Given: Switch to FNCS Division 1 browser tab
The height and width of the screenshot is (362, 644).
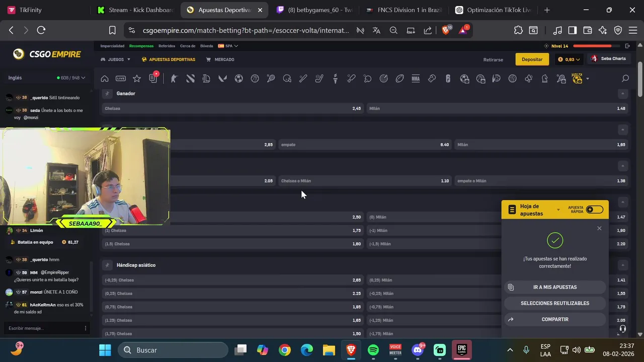Looking at the screenshot, I should 405,10.
